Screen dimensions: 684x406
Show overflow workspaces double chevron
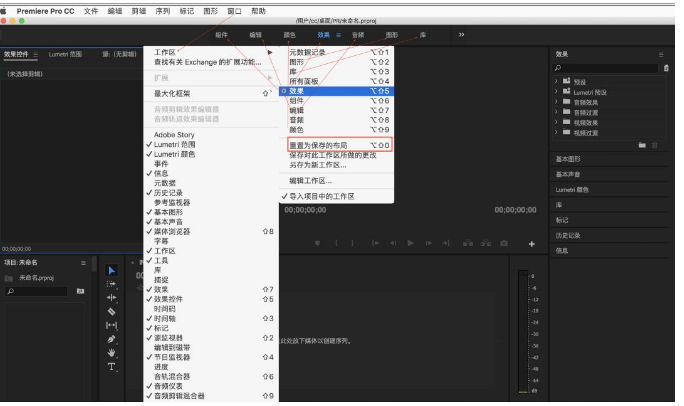coord(462,35)
